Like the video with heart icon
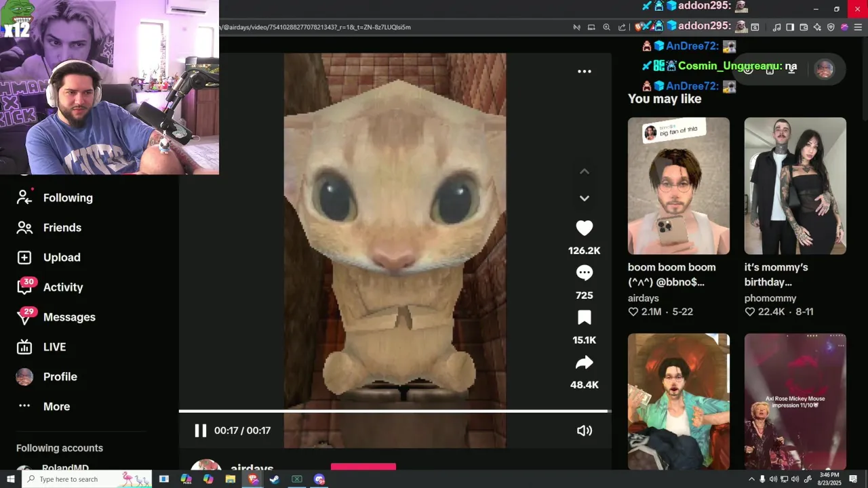This screenshot has width=868, height=488. tap(584, 228)
